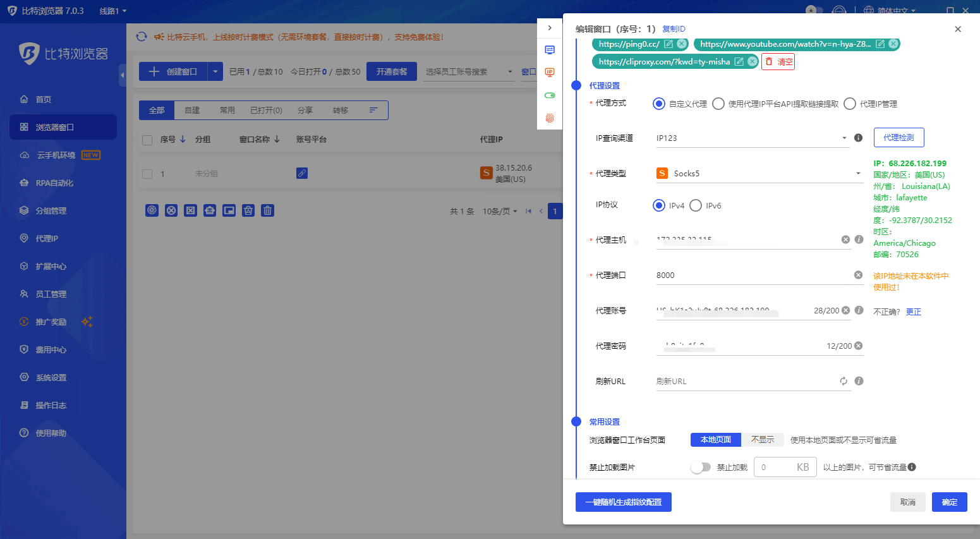Clear the 代理主机 field with its X icon

coord(845,239)
